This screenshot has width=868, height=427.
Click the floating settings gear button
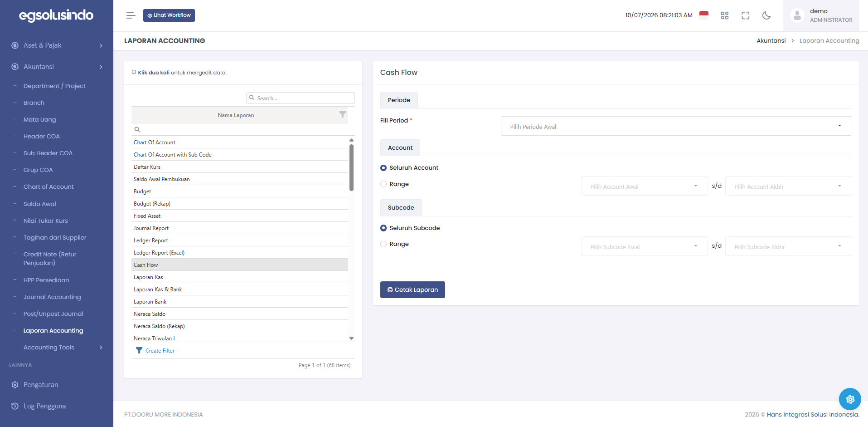point(850,399)
